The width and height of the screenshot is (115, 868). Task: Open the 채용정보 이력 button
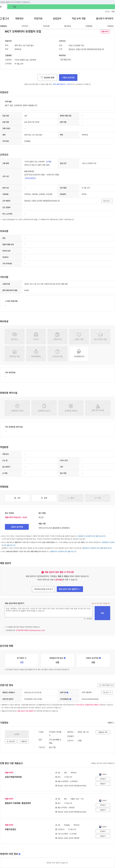[x=103, y=732]
